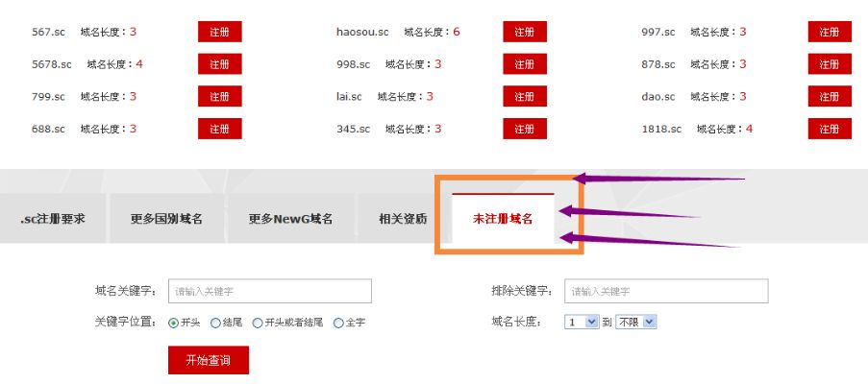Switch to 更多NewG域名 tab
Screen dimensions: 868x384
pyautogui.click(x=290, y=219)
